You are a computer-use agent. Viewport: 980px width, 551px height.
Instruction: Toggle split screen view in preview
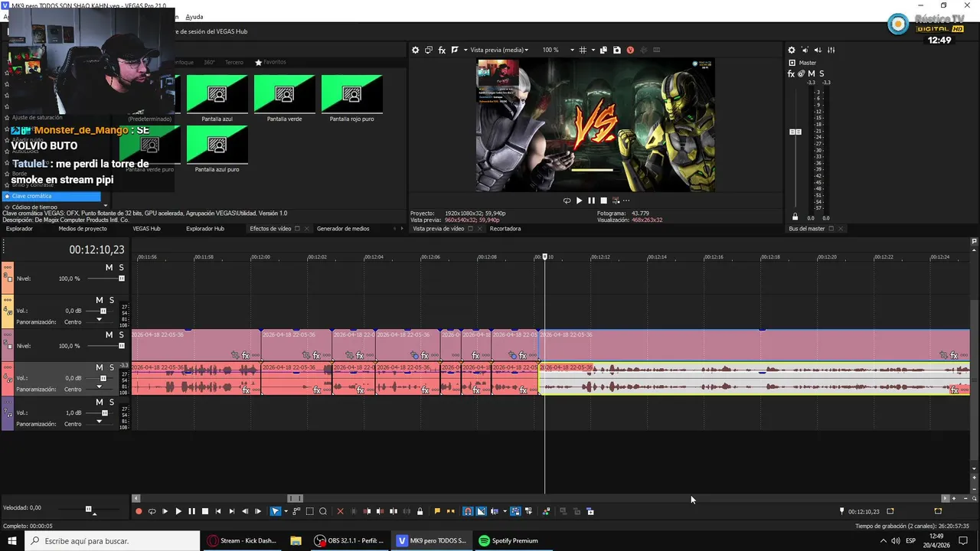tap(454, 50)
